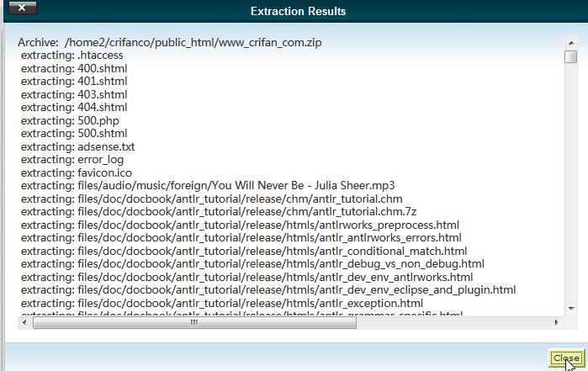Click the antlr_debug_vs_non_debug.html line
This screenshot has width=588, height=371.
[x=252, y=263]
